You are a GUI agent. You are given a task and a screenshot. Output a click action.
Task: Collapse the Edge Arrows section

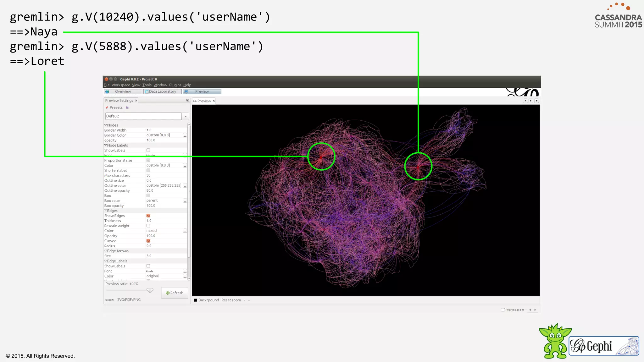(106, 251)
